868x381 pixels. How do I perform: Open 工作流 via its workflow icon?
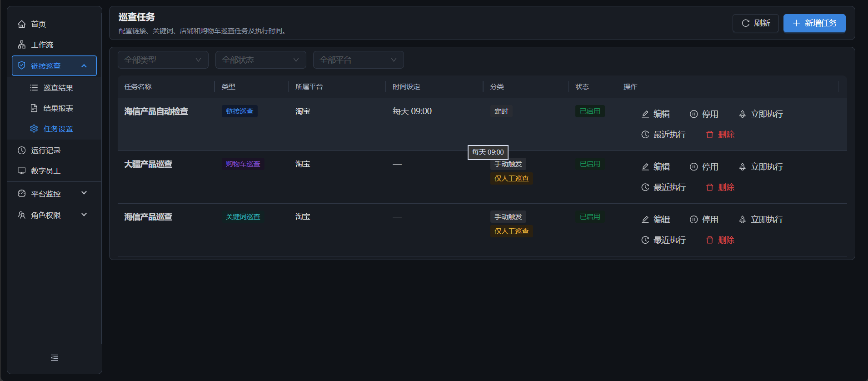[x=21, y=45]
